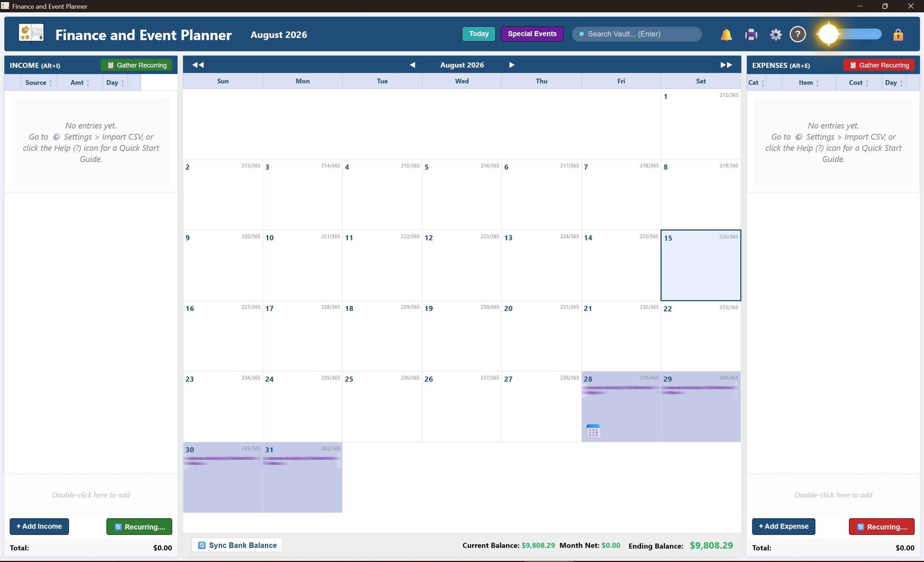The height and width of the screenshot is (562, 924).
Task: Click the August 2026 calendar title
Action: 462,65
